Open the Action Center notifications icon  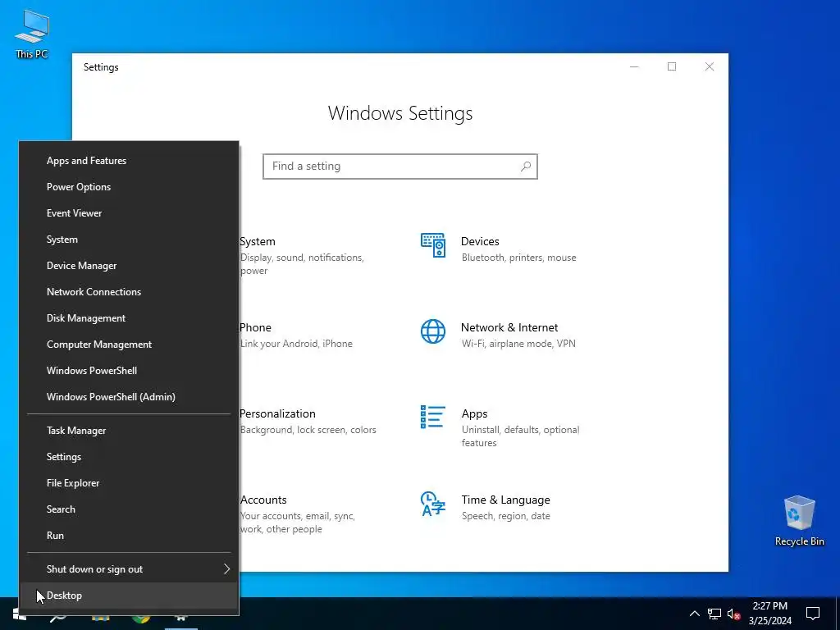tap(813, 614)
